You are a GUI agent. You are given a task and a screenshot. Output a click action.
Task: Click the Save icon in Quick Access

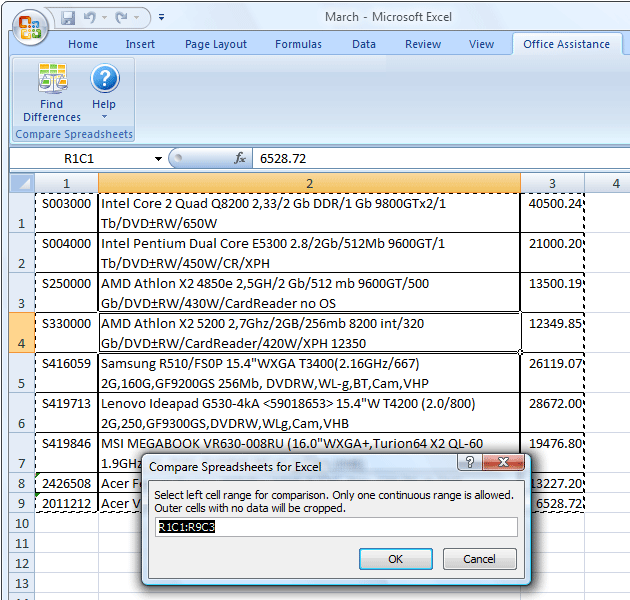[x=68, y=17]
